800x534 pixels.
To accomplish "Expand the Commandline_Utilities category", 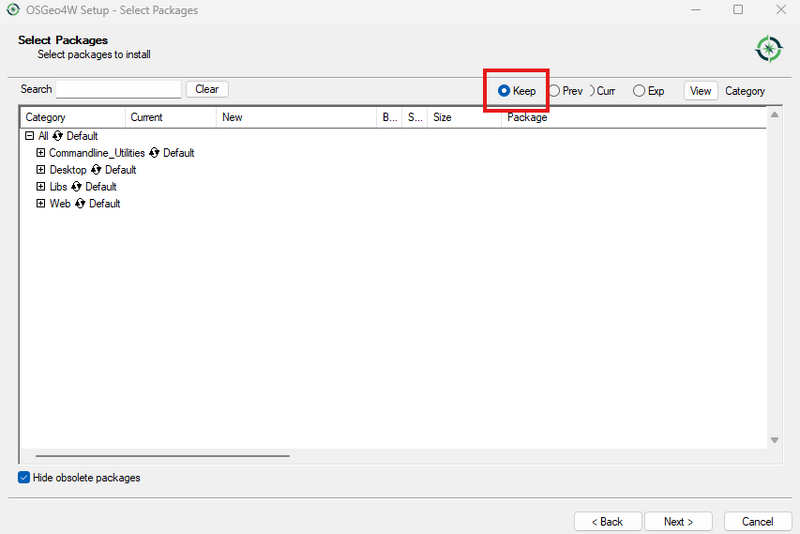I will point(41,153).
